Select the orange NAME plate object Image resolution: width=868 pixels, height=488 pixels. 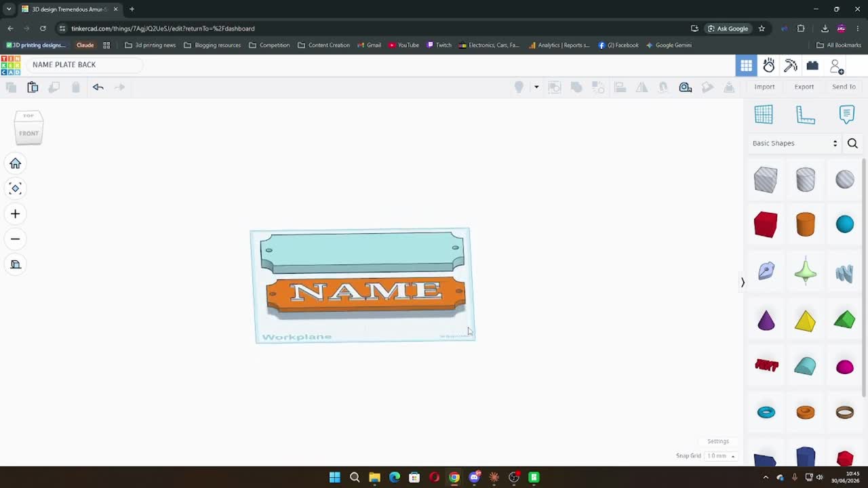(366, 296)
